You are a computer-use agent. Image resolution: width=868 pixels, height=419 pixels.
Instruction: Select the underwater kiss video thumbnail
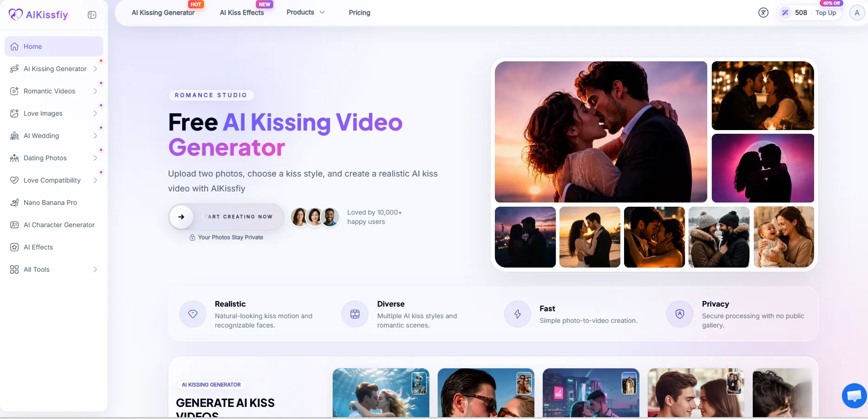coord(381,393)
